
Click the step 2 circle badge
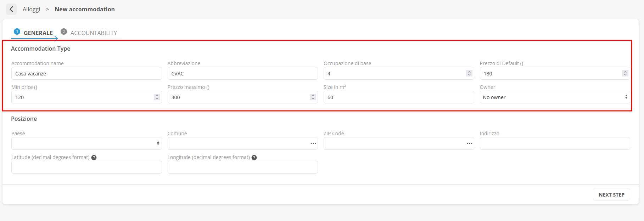tap(64, 32)
